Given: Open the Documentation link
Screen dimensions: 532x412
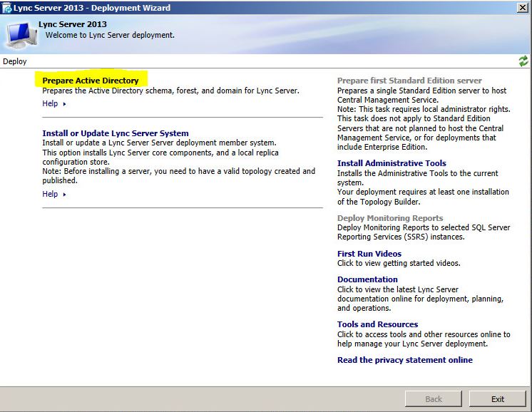Looking at the screenshot, I should click(367, 279).
